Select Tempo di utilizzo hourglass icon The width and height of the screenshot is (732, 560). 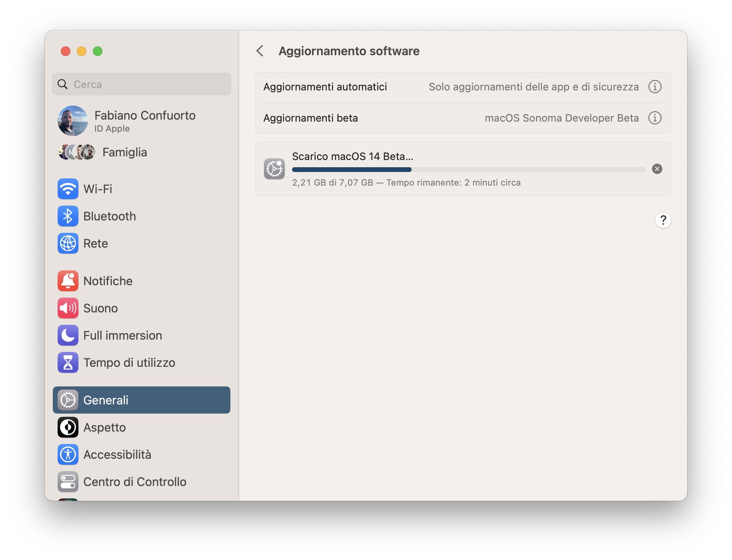pyautogui.click(x=68, y=362)
